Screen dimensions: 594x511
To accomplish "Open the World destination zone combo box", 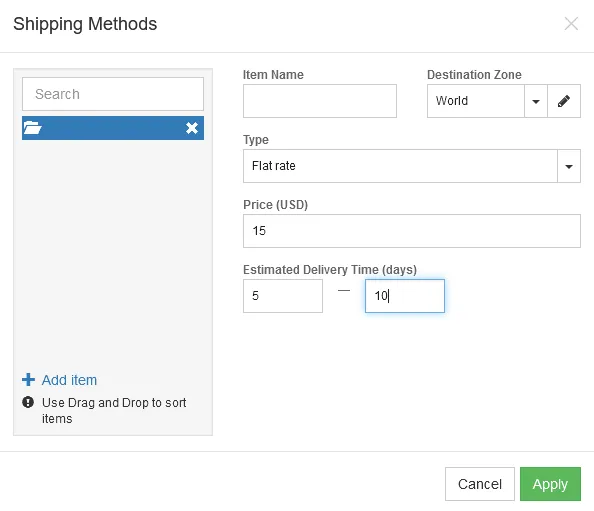I will 476,101.
